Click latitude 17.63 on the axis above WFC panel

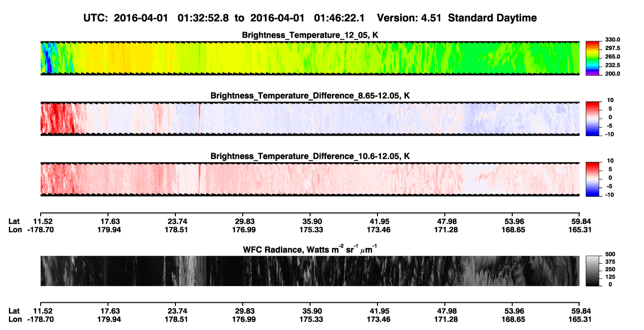click(107, 221)
